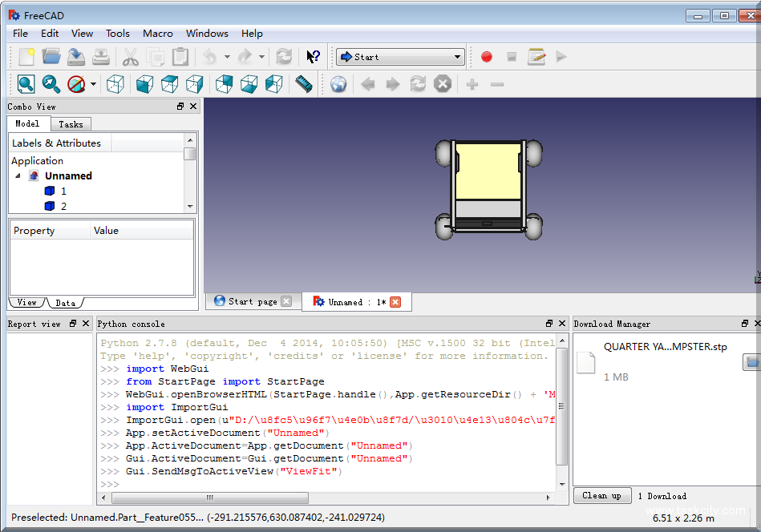This screenshot has width=761, height=532.
Task: Click the Edit macros notepad icon
Action: click(x=536, y=57)
